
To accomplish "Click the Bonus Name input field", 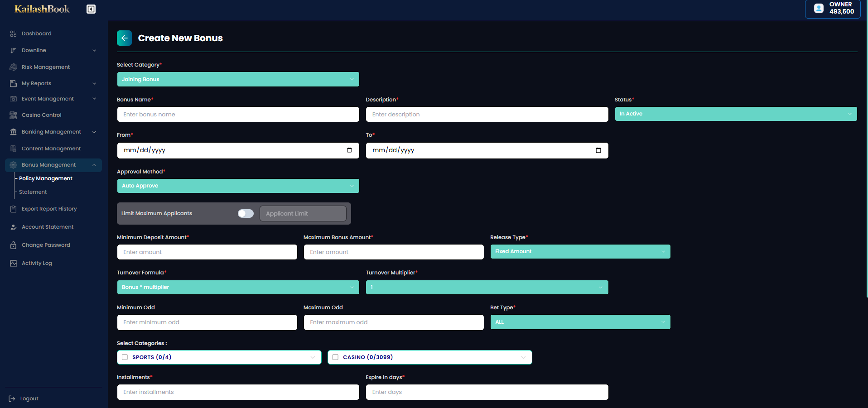I will click(x=238, y=114).
